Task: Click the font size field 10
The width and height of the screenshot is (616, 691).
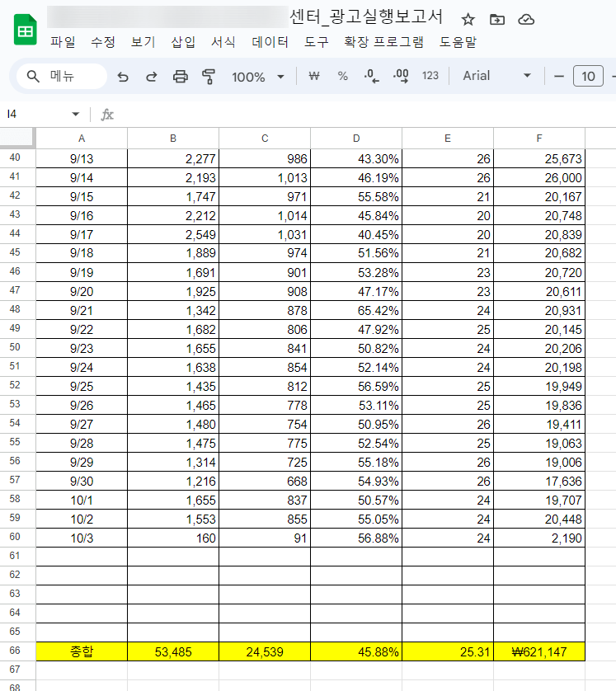Action: [588, 76]
